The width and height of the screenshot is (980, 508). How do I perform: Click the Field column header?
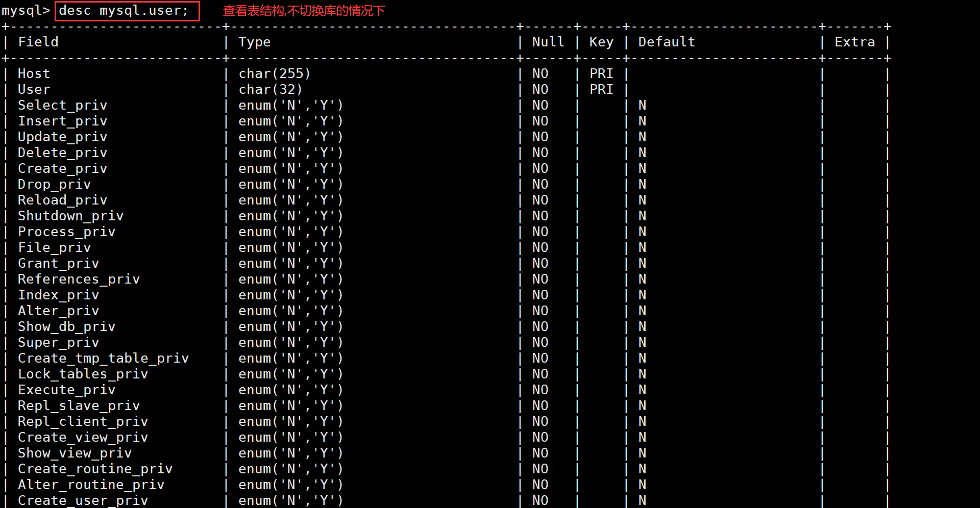click(x=38, y=42)
